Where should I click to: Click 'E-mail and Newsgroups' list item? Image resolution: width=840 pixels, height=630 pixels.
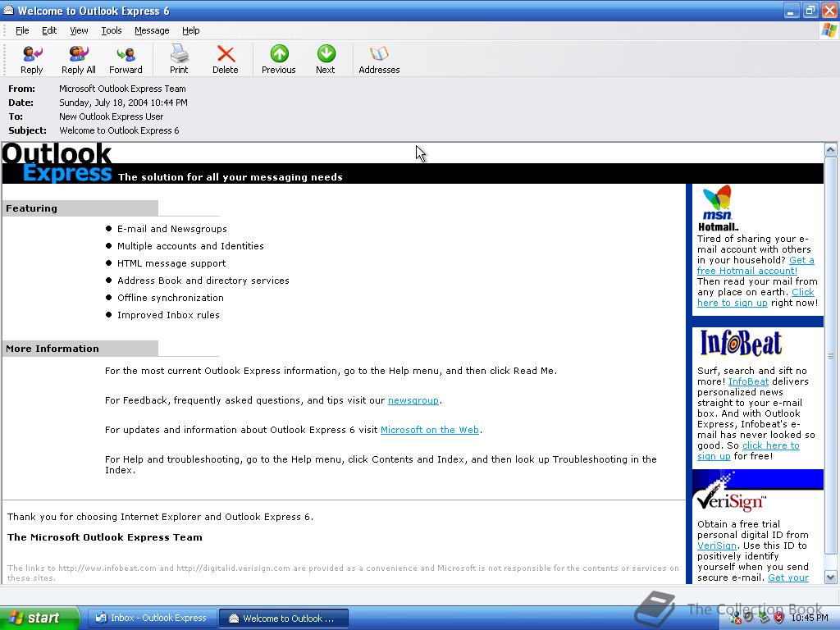(x=172, y=229)
